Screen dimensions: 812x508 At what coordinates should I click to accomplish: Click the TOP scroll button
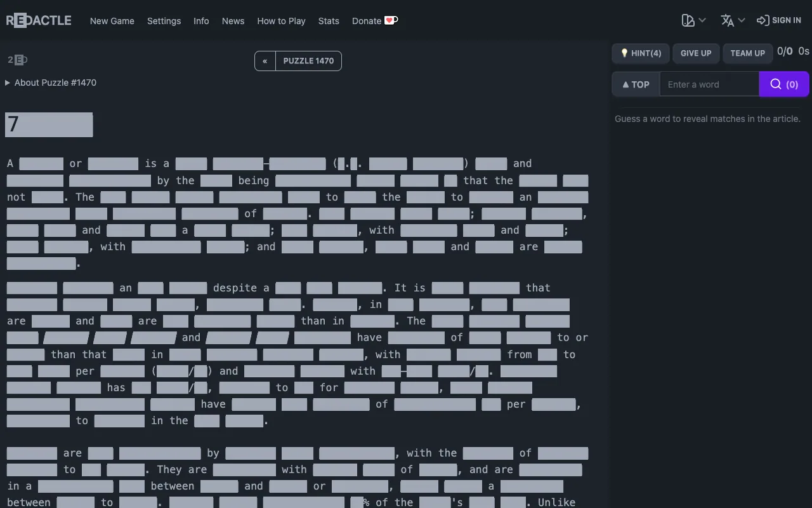coord(636,84)
